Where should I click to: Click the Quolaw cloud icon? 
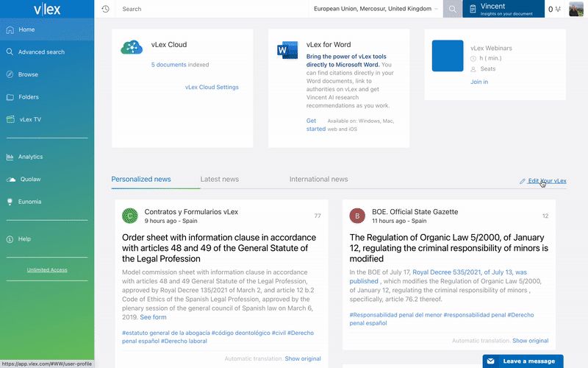[x=11, y=180]
